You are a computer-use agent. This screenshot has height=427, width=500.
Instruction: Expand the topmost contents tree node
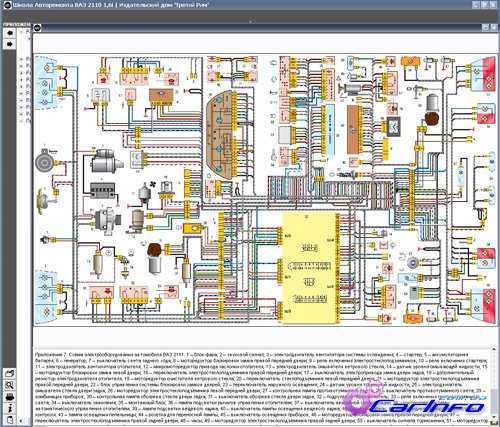click(22, 32)
